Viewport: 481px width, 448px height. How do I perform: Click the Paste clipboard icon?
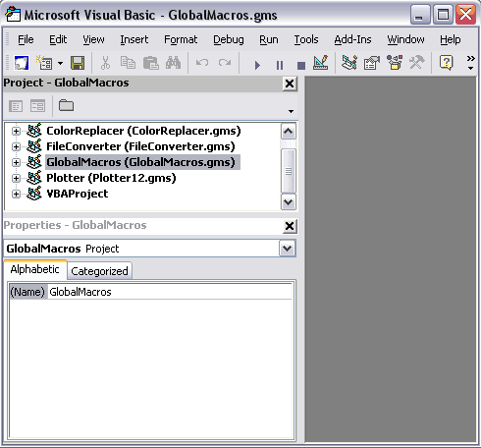click(x=150, y=63)
